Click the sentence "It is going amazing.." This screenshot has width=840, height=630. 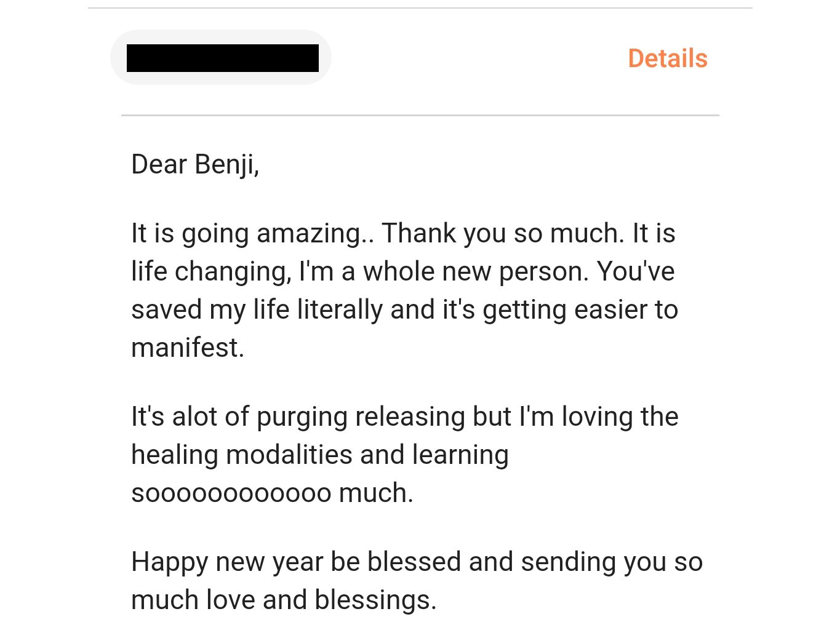[x=252, y=234]
